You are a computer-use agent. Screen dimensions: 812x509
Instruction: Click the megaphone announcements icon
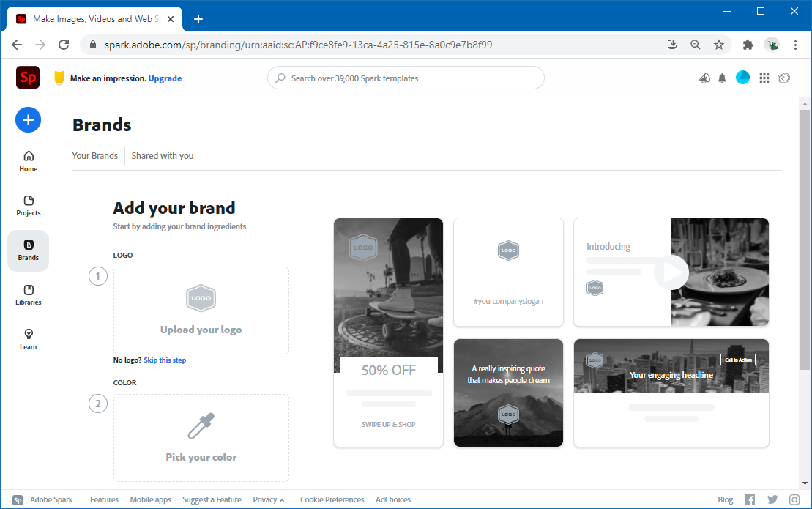(x=704, y=78)
